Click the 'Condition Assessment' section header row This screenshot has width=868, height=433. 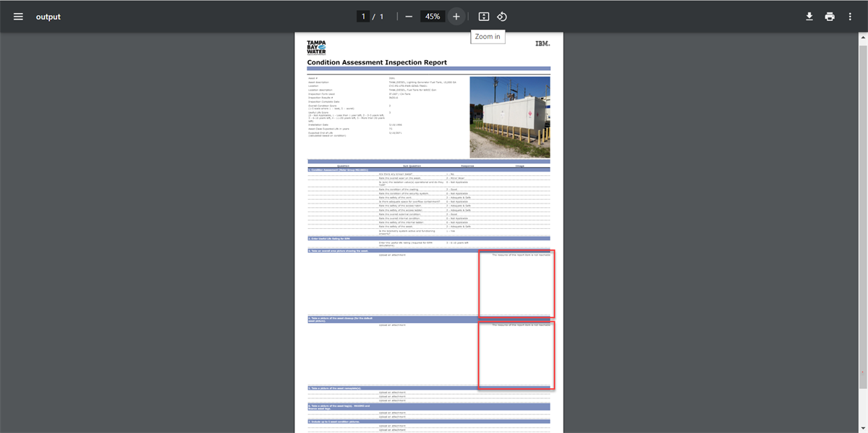428,169
